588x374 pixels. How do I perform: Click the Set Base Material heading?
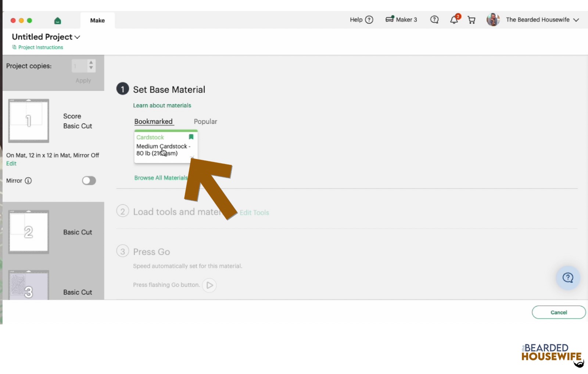tap(169, 89)
